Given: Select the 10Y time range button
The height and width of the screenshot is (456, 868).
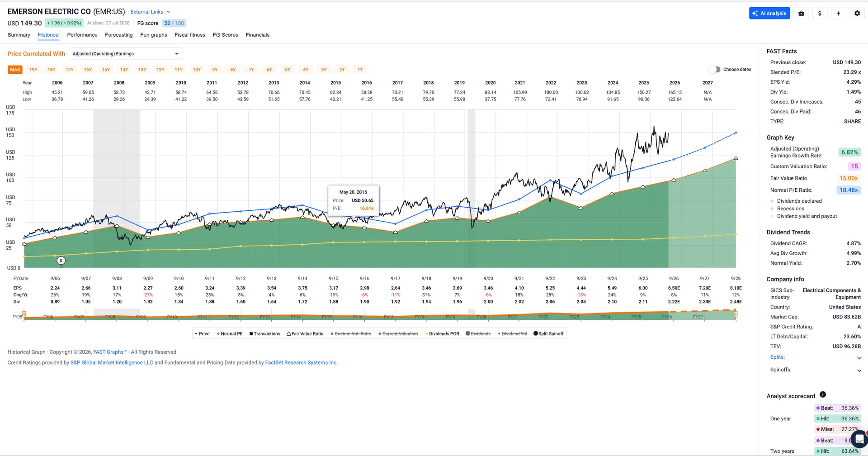Looking at the screenshot, I should (197, 70).
